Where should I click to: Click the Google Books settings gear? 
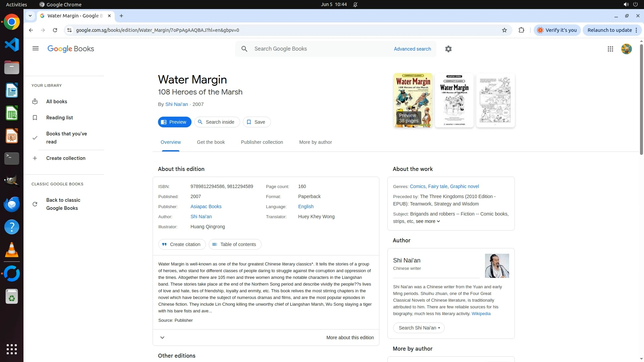448,49
